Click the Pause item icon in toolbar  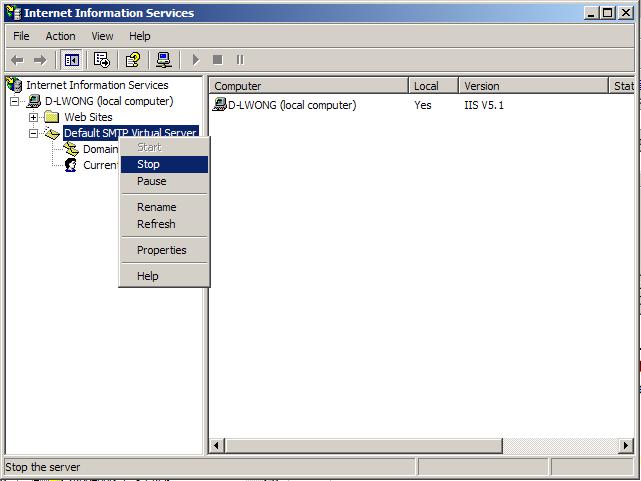coord(240,60)
